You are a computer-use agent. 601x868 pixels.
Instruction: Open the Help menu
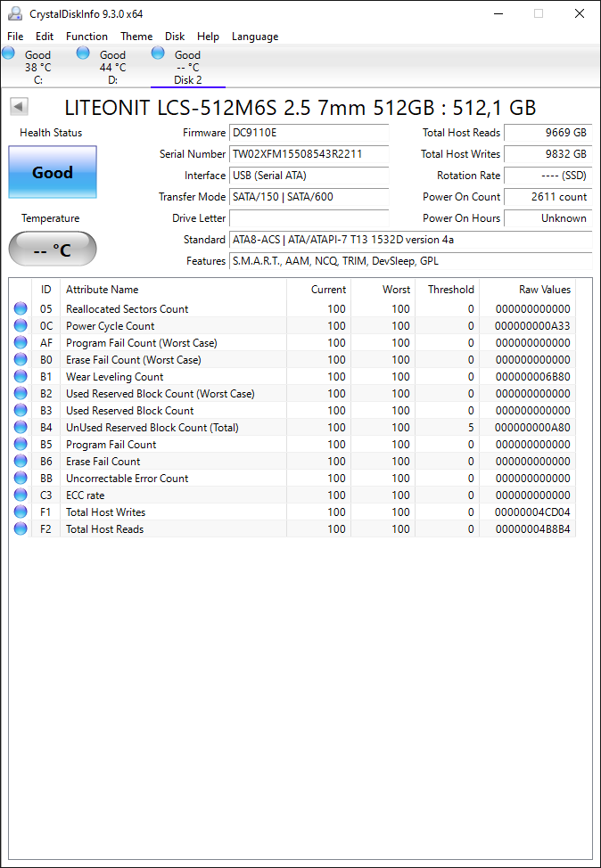pyautogui.click(x=208, y=37)
